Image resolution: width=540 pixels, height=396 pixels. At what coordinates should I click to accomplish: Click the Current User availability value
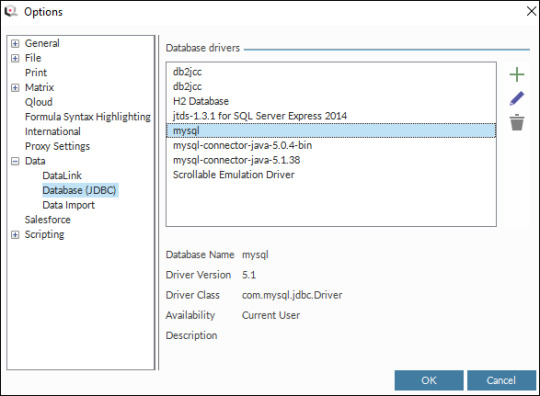[271, 315]
